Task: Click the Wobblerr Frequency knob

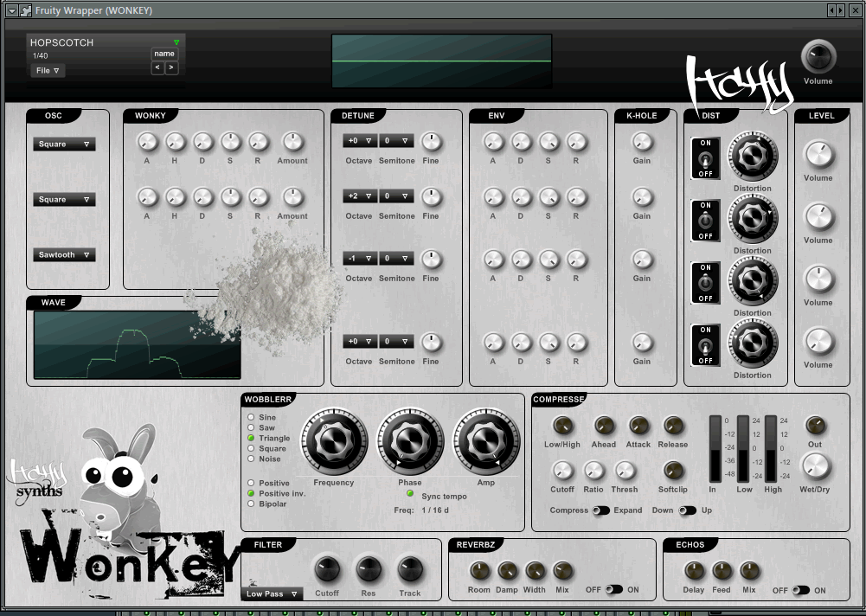Action: pyautogui.click(x=334, y=441)
